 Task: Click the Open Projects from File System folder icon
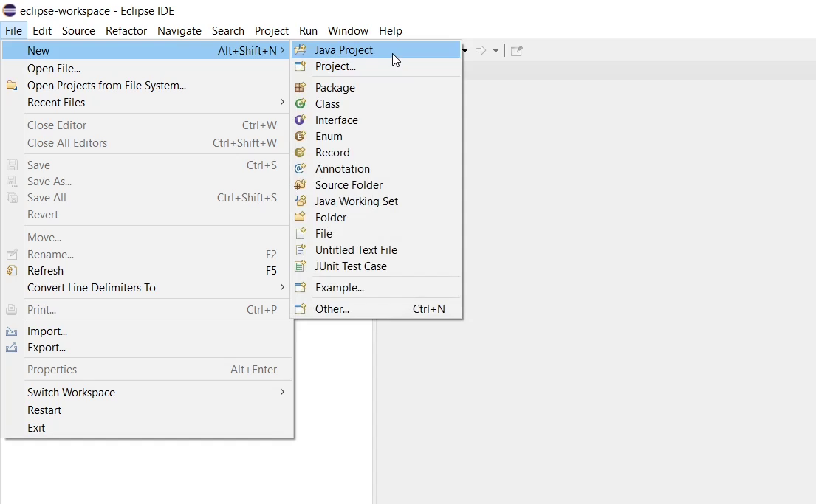click(x=12, y=86)
